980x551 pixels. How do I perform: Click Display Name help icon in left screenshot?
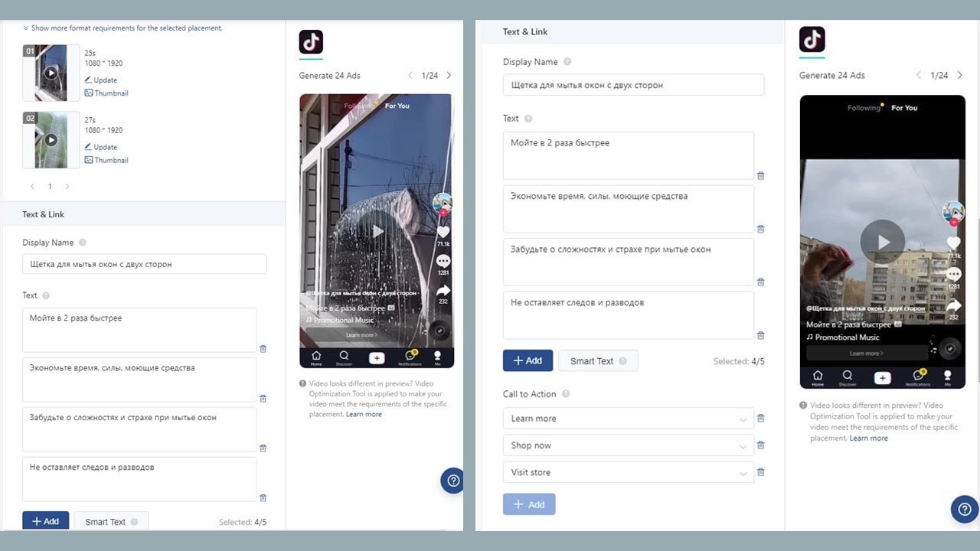click(x=83, y=243)
